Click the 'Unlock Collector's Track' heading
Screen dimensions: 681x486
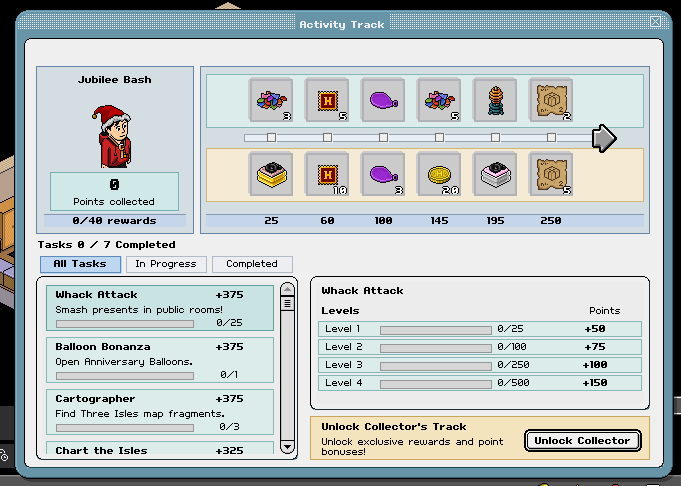point(393,426)
